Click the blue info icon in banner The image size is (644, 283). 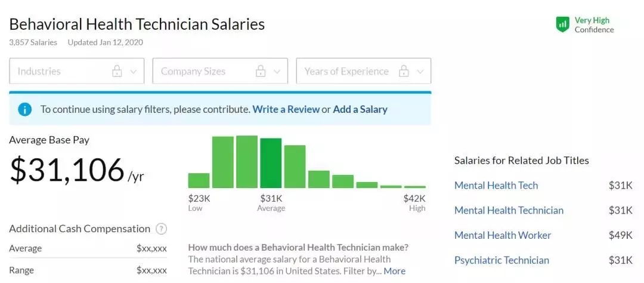click(24, 109)
